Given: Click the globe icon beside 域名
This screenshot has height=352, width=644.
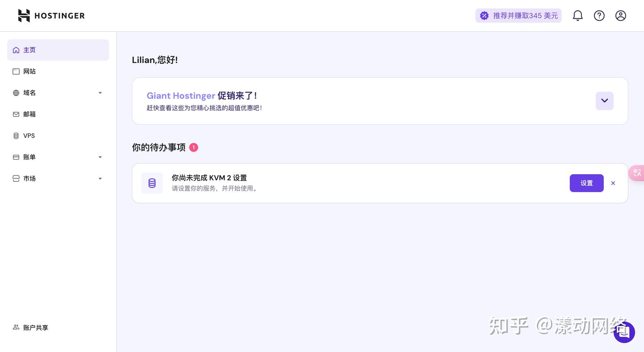Looking at the screenshot, I should pyautogui.click(x=16, y=93).
